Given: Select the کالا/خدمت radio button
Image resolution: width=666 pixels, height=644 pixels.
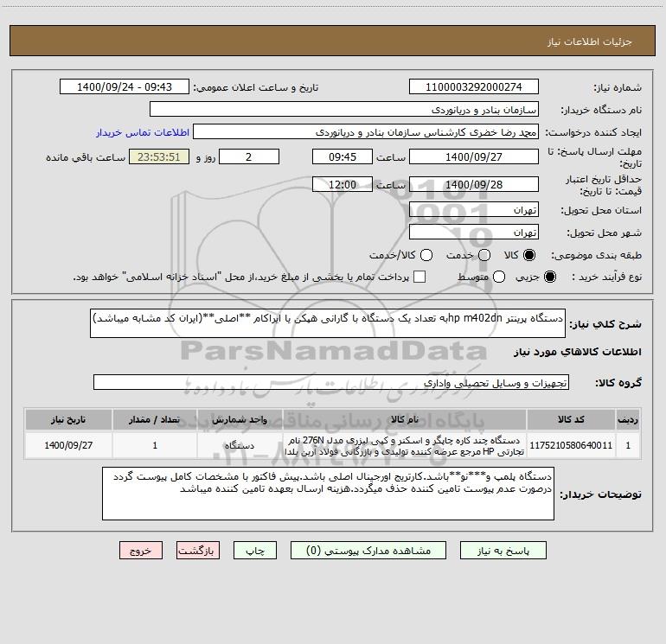Looking at the screenshot, I should click(426, 255).
